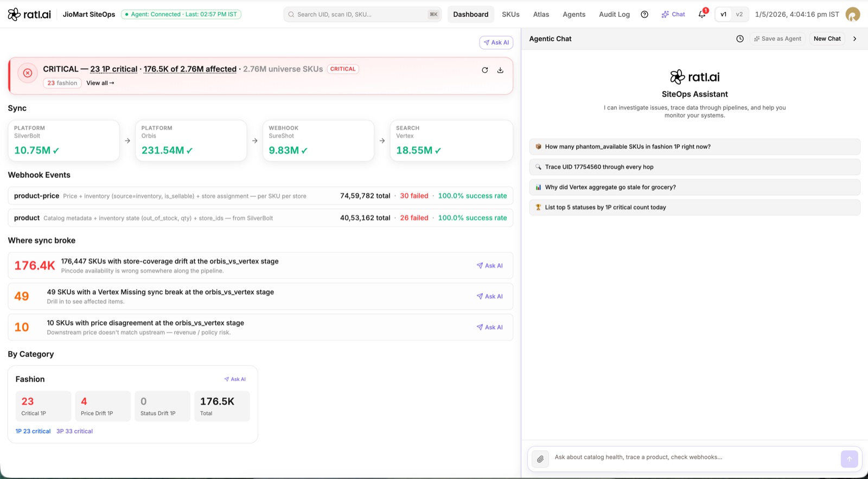Click '30 failed' in product-price row
The height and width of the screenshot is (479, 868).
[414, 196]
